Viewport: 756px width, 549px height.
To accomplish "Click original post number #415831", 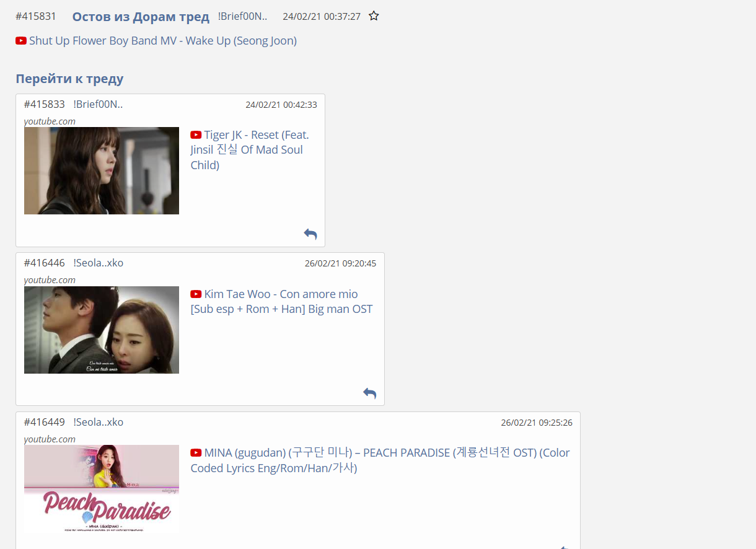I will (36, 17).
